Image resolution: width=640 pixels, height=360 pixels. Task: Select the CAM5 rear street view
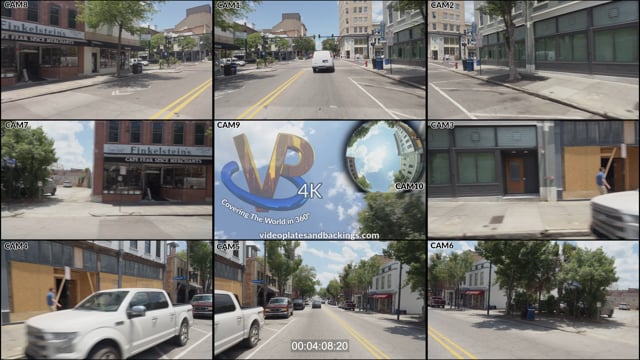[320, 300]
